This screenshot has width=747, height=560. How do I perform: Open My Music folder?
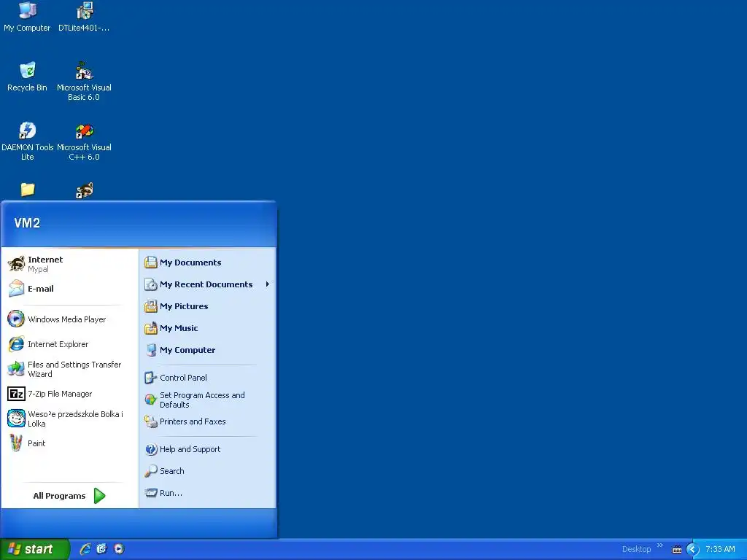[x=207, y=328]
